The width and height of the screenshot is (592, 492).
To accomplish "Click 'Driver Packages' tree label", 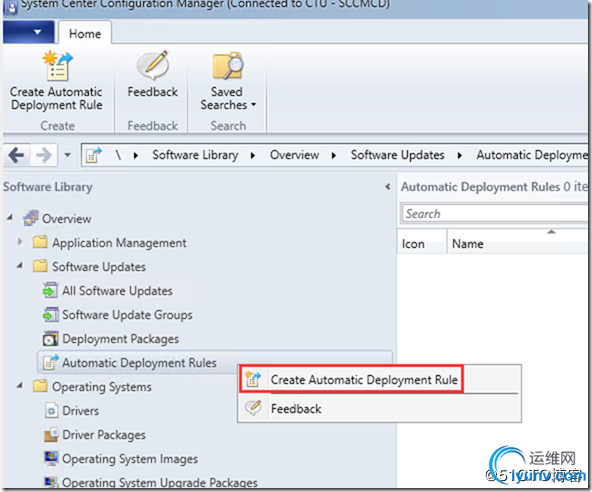I will point(104,435).
